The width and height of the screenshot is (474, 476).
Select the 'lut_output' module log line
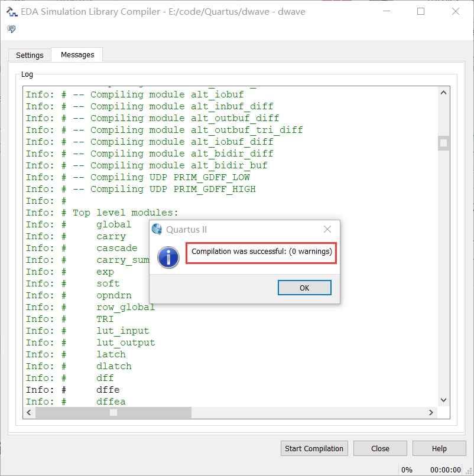pyautogui.click(x=90, y=343)
